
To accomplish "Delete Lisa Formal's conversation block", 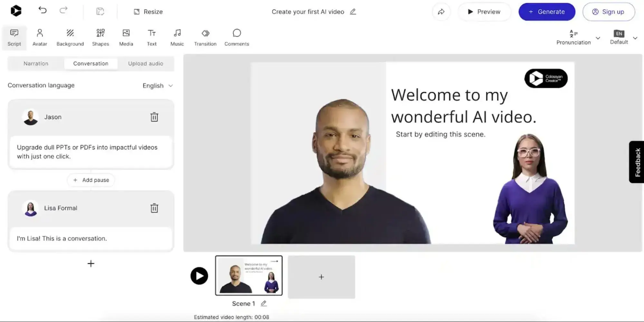I will [154, 208].
